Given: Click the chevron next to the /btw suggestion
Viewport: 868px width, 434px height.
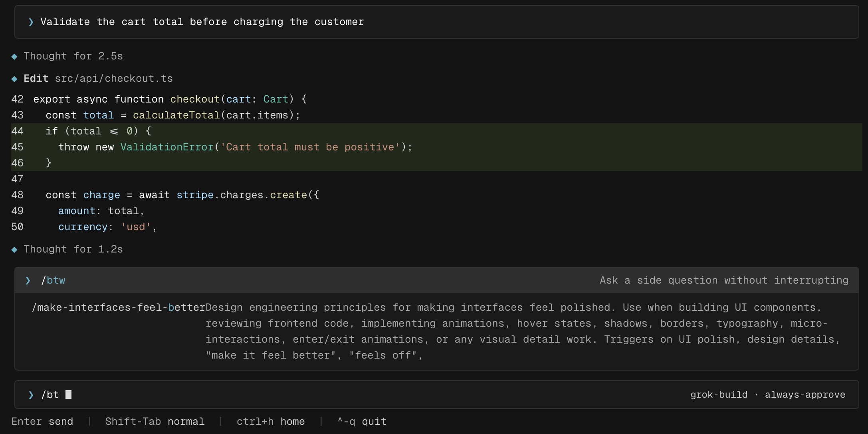Looking at the screenshot, I should click(x=28, y=280).
